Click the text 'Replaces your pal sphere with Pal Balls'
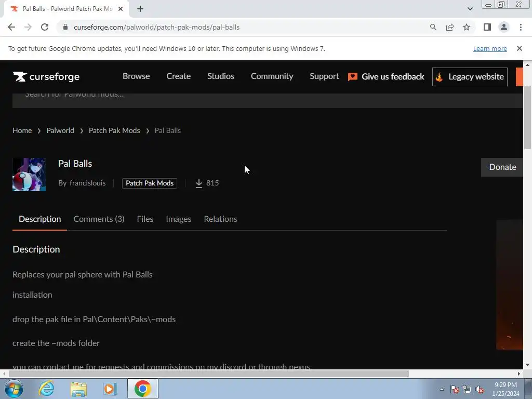The width and height of the screenshot is (532, 399). (x=83, y=274)
